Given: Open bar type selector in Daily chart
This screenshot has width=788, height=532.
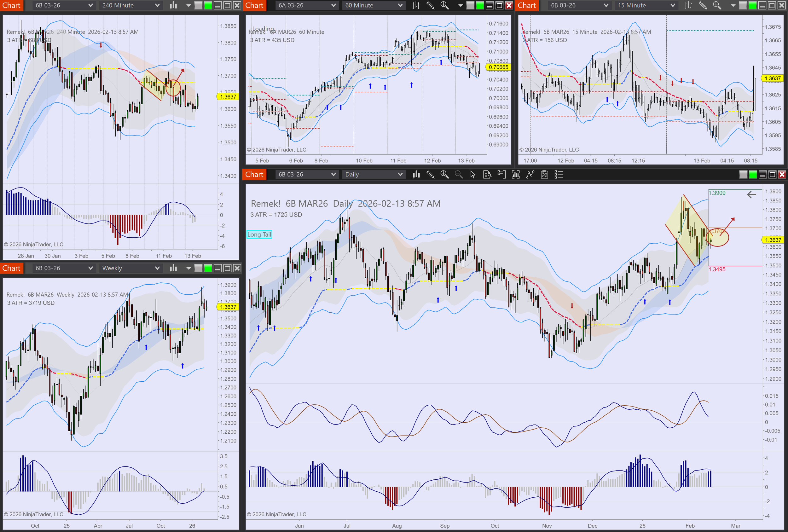Looking at the screenshot, I should pyautogui.click(x=416, y=174).
